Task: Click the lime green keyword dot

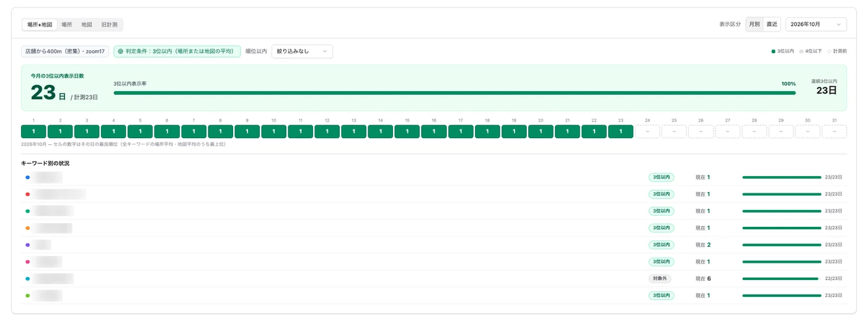Action: click(27, 296)
